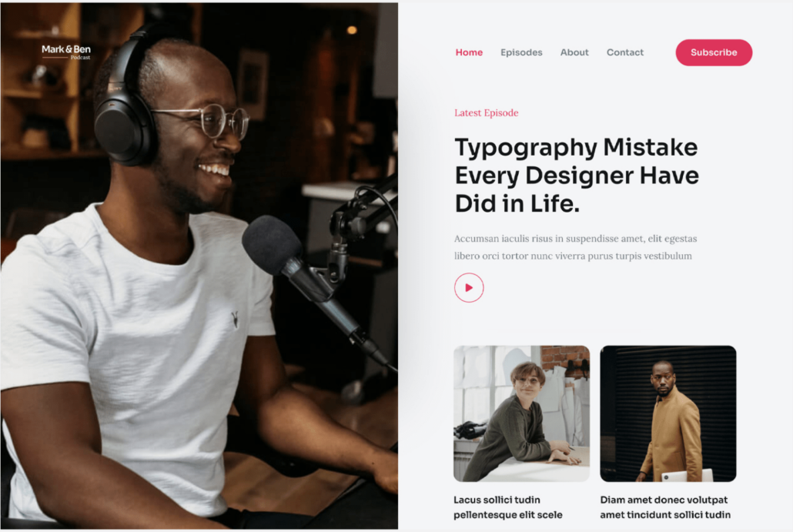The width and height of the screenshot is (793, 532).
Task: Open the Lacus sollici tudin episode title
Action: pos(508,507)
